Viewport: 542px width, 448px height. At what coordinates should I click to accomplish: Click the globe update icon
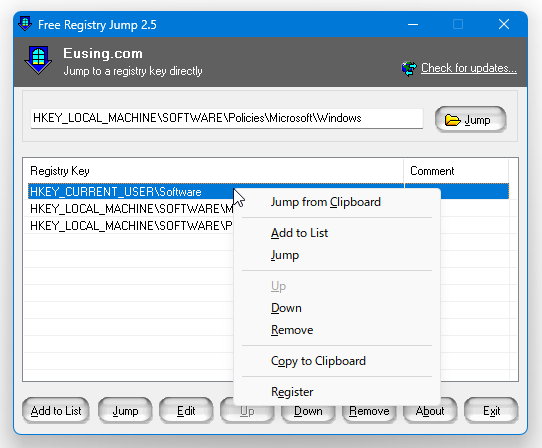tap(409, 68)
